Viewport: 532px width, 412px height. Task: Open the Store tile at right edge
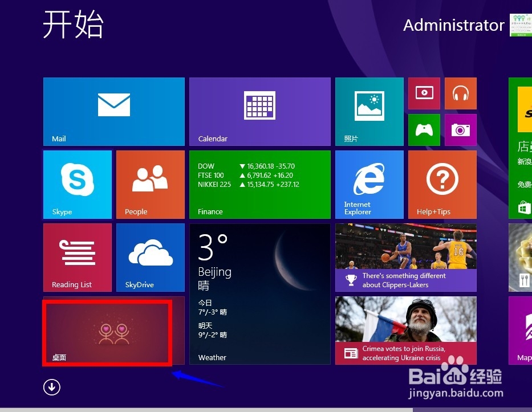pyautogui.click(x=520, y=148)
